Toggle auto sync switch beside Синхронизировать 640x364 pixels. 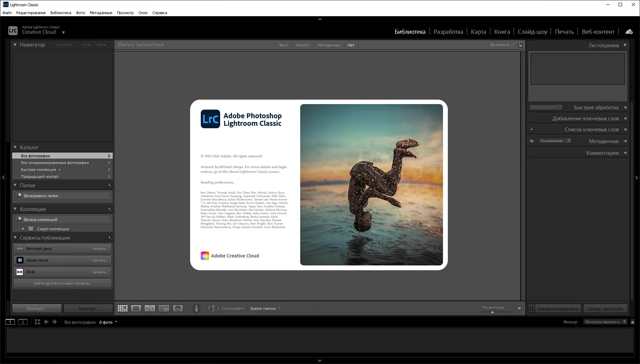point(532,309)
